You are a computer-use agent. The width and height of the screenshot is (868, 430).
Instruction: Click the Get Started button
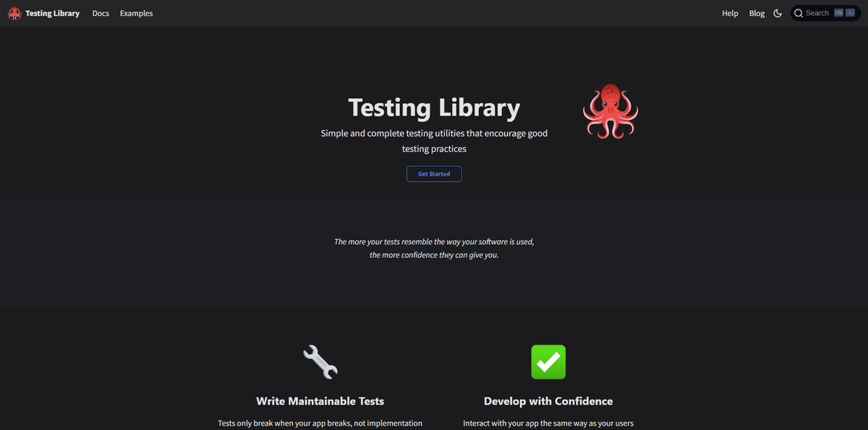coord(434,174)
